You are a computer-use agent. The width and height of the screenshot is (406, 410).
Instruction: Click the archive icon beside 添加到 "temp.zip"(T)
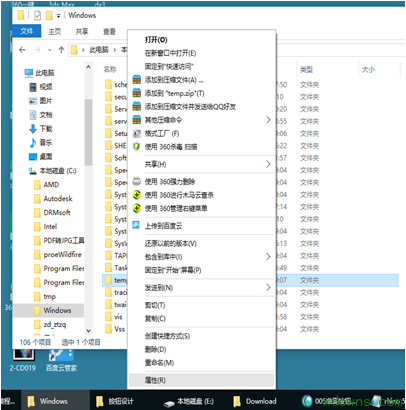(137, 93)
